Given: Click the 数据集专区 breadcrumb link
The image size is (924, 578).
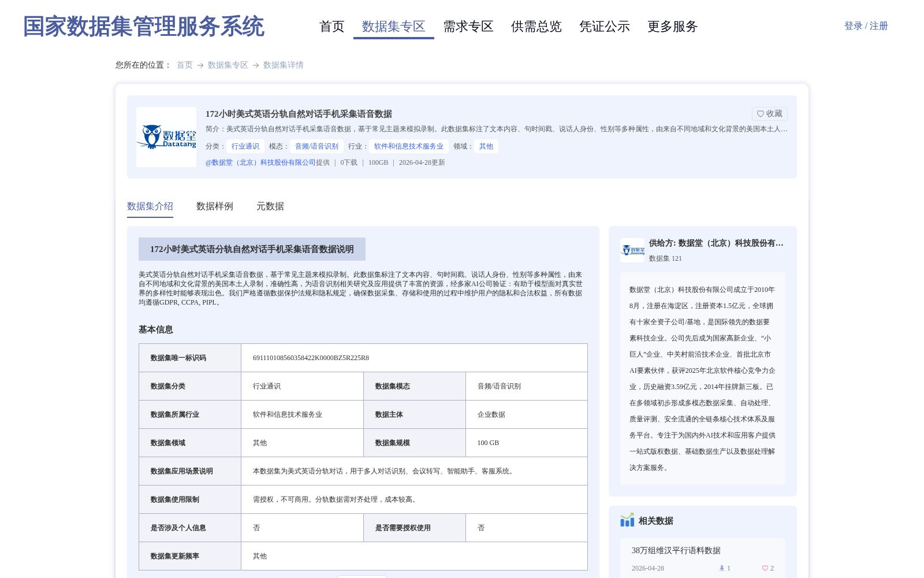Looking at the screenshot, I should pos(228,65).
